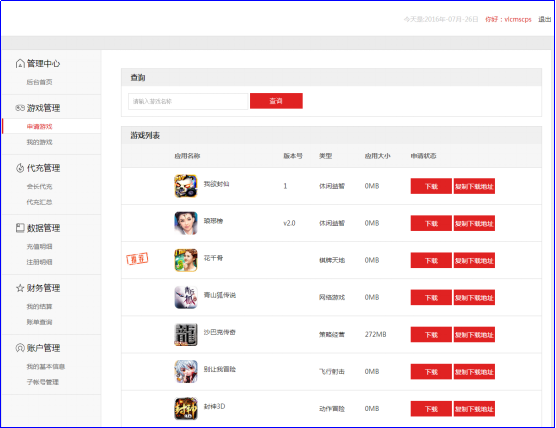Click version v2.0 in 琅琊榜 row
This screenshot has width=556, height=428.
(289, 223)
